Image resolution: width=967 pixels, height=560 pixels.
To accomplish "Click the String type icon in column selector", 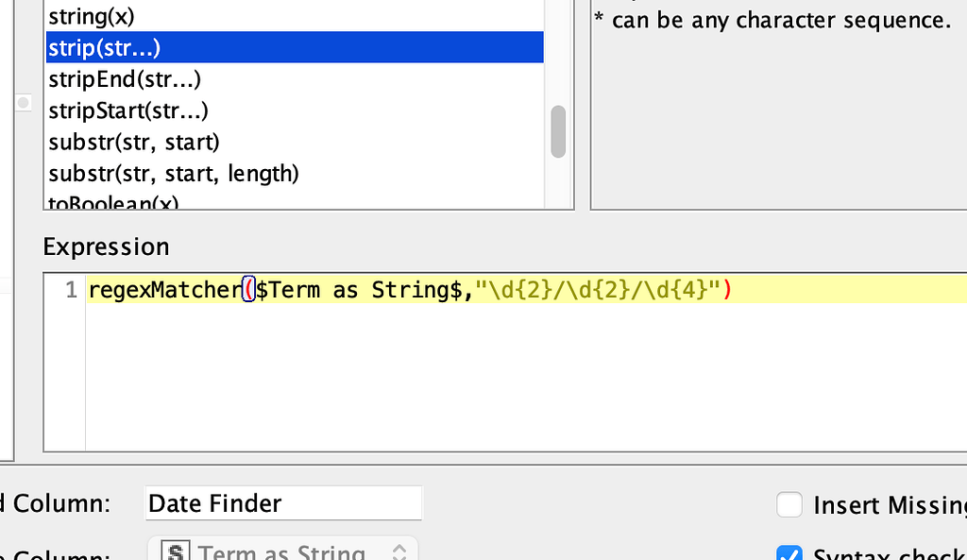I will coord(177,551).
